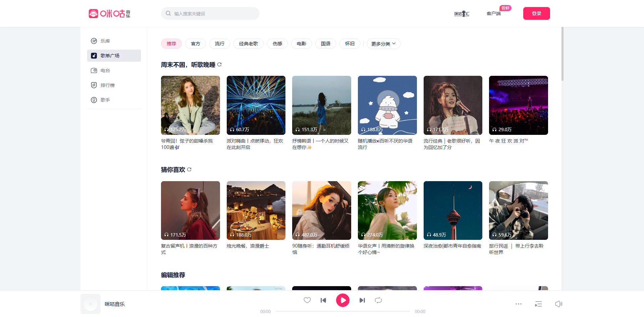Favorite the current song with heart icon
This screenshot has height=317, width=644.
point(307,300)
